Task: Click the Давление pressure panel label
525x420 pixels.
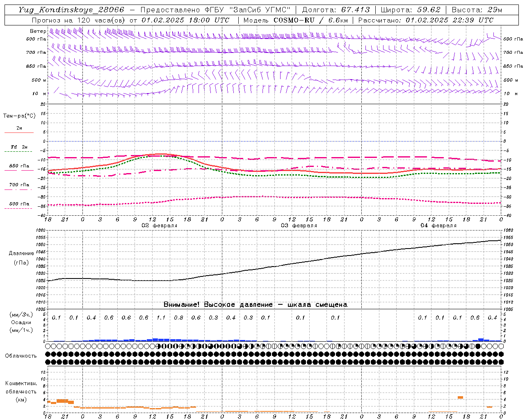Action: (x=21, y=253)
